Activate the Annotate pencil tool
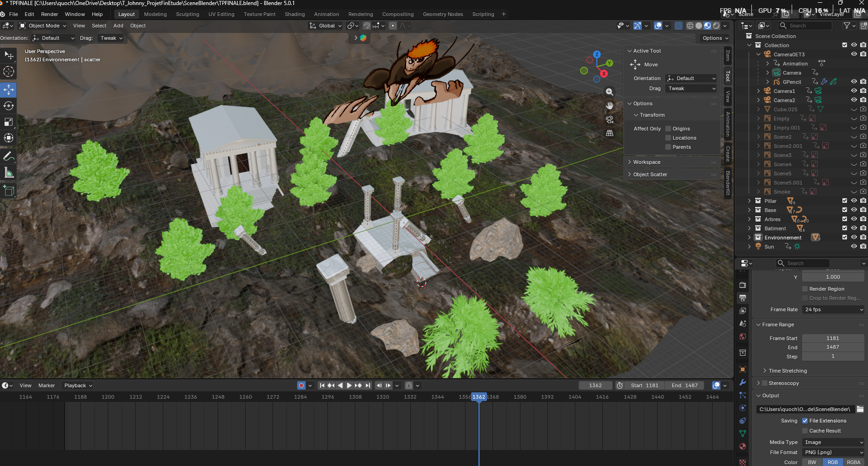This screenshot has height=466, width=868. [x=9, y=157]
